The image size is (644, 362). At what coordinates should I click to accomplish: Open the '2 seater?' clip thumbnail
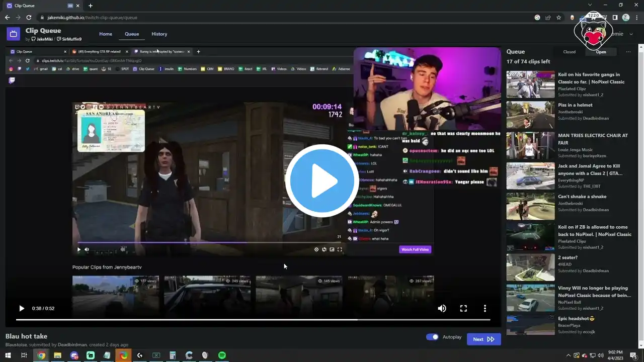click(530, 267)
